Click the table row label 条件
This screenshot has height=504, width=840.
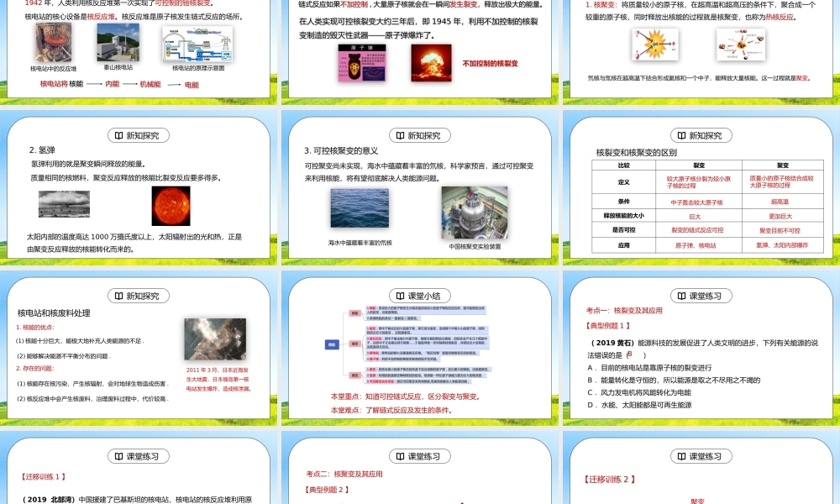[623, 202]
